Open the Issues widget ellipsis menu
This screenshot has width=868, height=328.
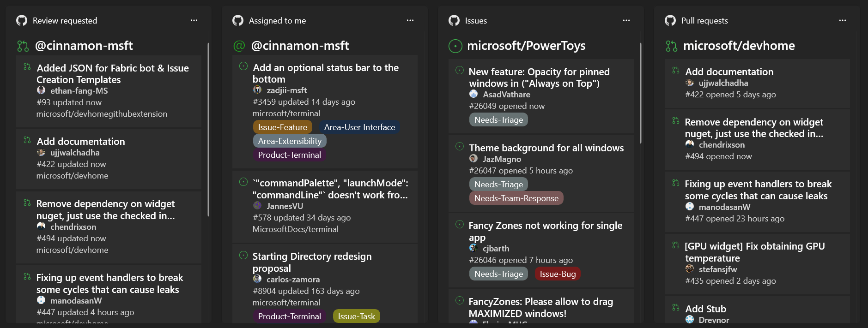coord(626,20)
